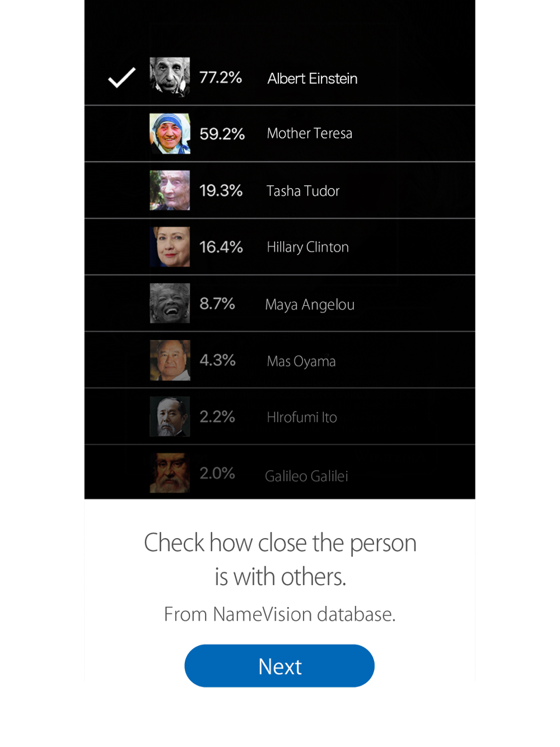This screenshot has height=747, width=560.
Task: Select the Tasha Tudor name entry
Action: (x=303, y=191)
